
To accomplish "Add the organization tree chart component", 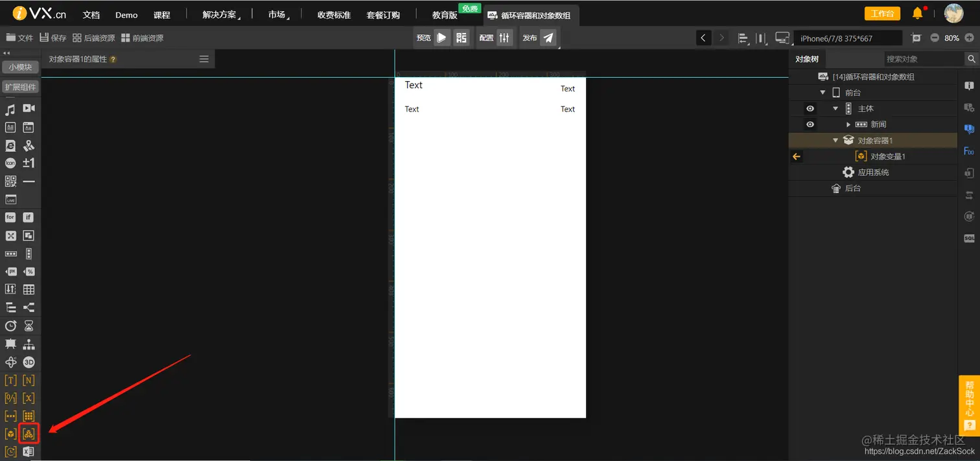I will coord(29,344).
